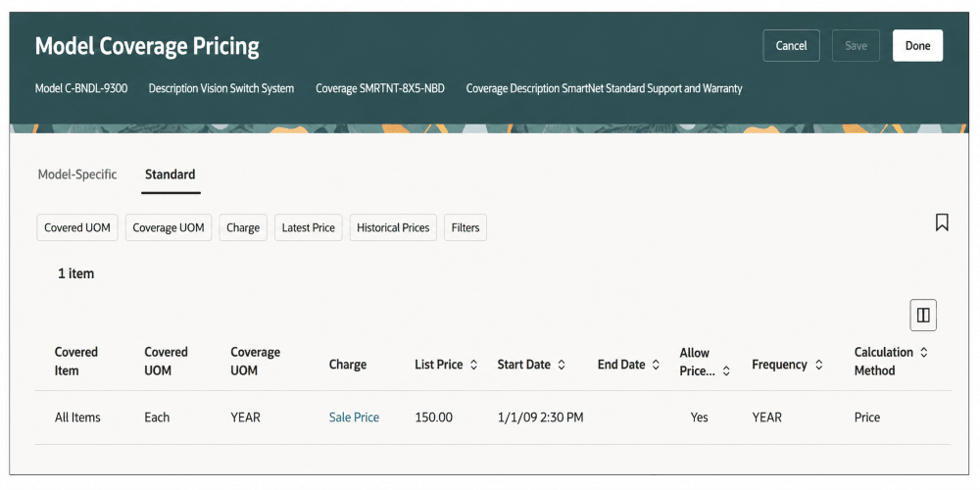Sort by End Date arrows
This screenshot has height=490, width=980.
[656, 365]
